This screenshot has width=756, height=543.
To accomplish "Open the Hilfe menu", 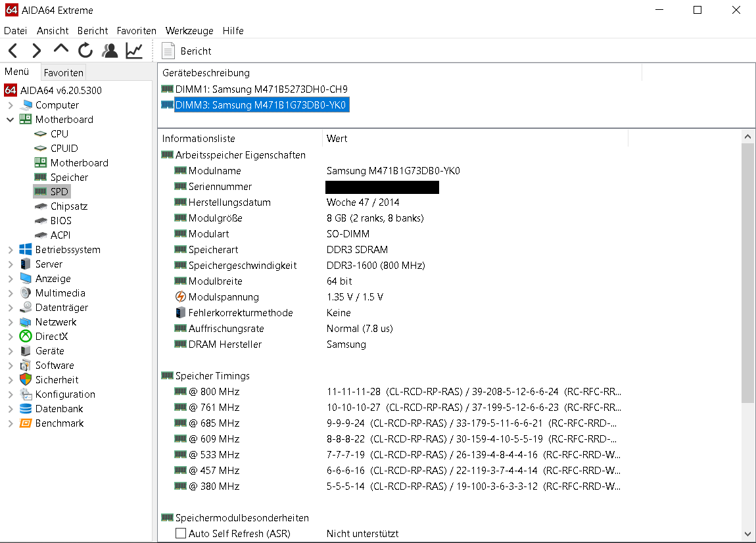I will click(x=233, y=30).
